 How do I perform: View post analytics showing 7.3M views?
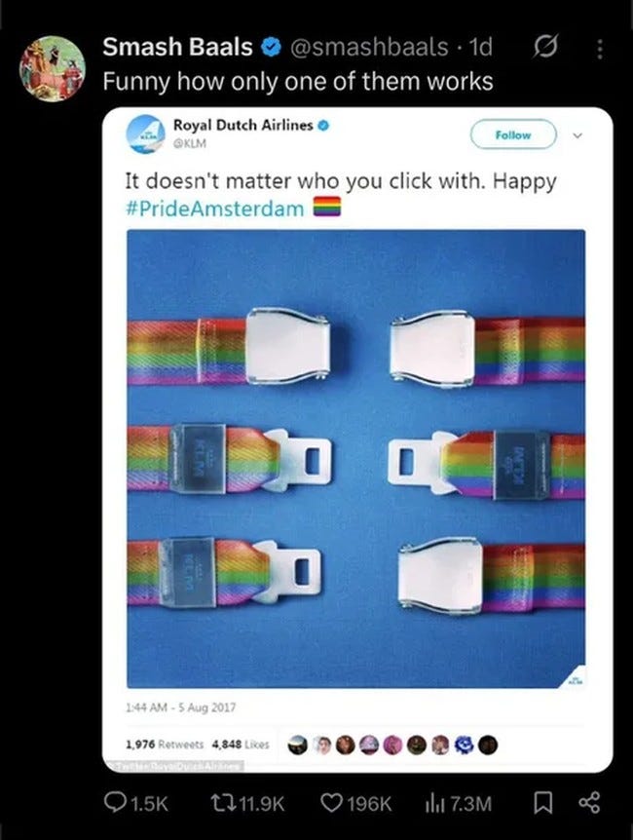458,803
